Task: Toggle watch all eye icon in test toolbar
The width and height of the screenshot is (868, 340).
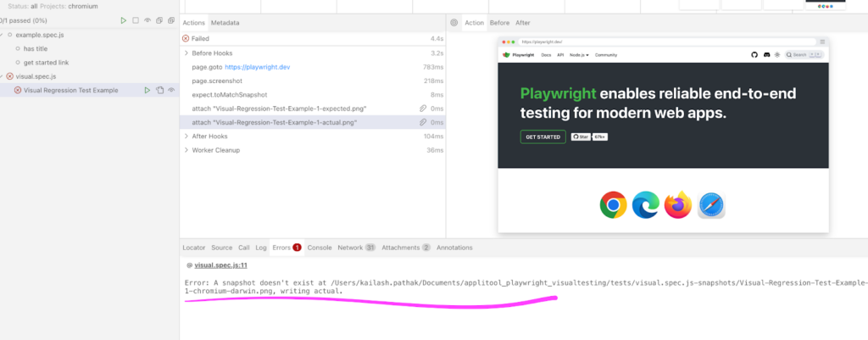Action: tap(147, 20)
